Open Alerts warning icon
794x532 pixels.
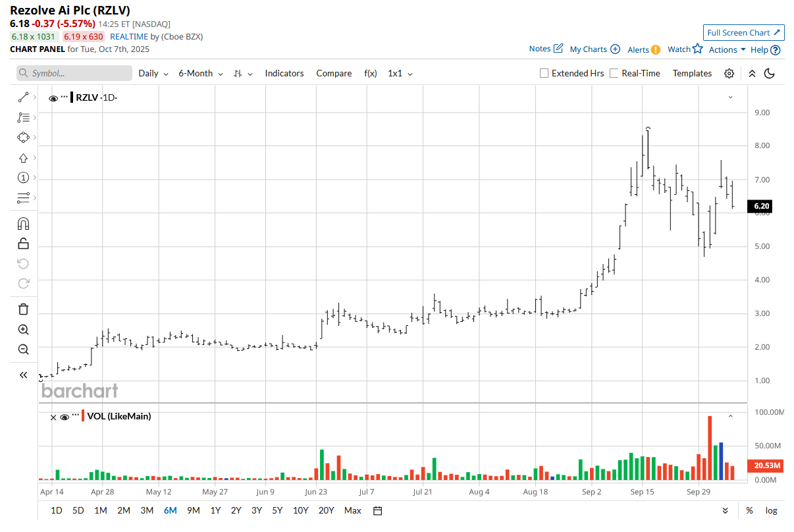(x=656, y=49)
